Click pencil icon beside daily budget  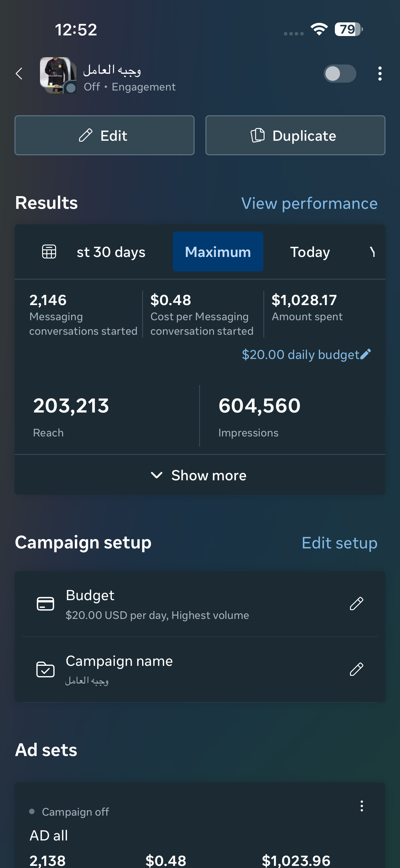(365, 354)
